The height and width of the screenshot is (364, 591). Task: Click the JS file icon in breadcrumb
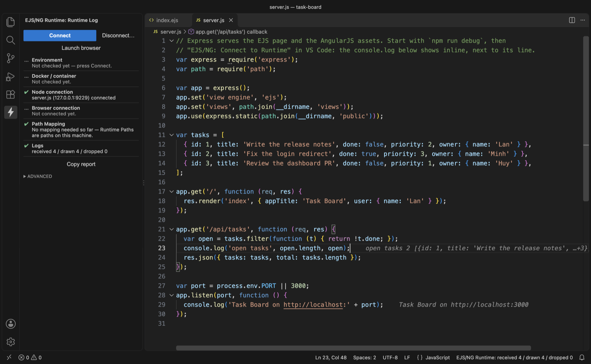(x=156, y=32)
